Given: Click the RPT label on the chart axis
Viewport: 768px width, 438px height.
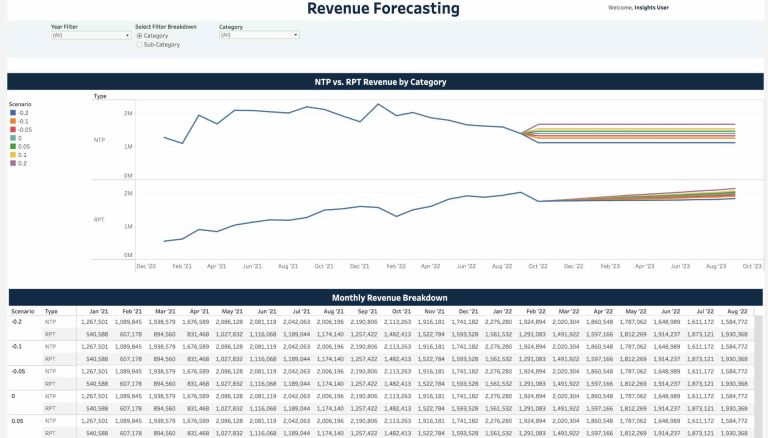Looking at the screenshot, I should pos(99,219).
